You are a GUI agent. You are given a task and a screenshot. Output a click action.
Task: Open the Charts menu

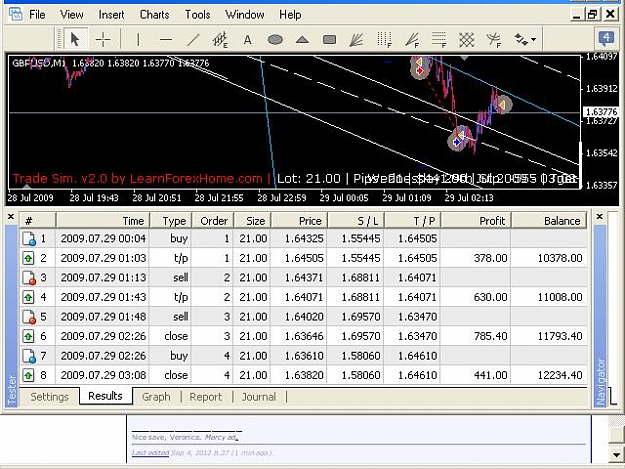coord(154,15)
